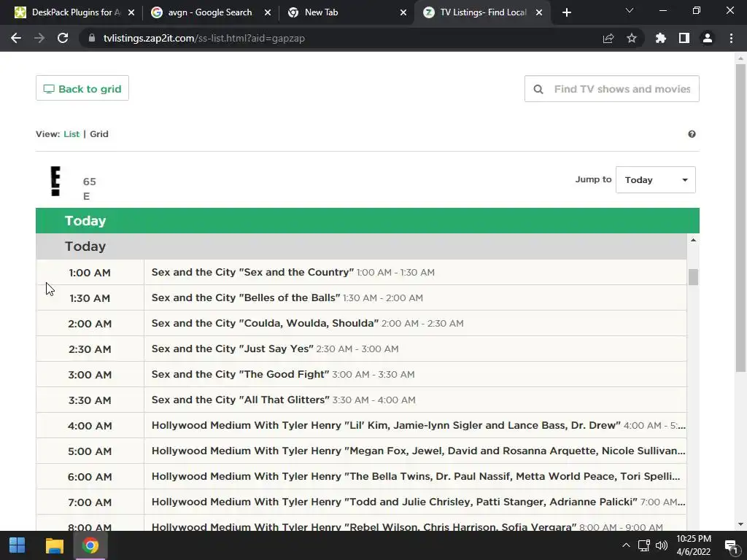
Task: Select the List view link
Action: [71, 134]
